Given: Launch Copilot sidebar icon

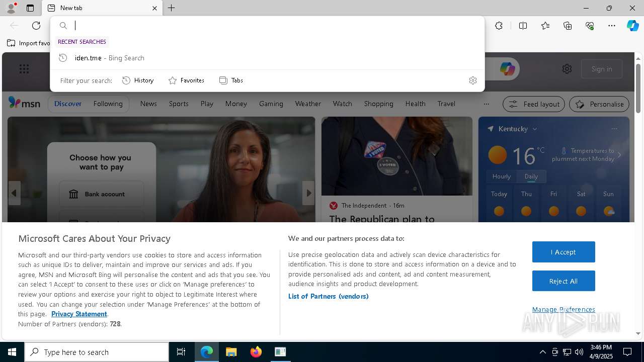Looking at the screenshot, I should 632,26.
